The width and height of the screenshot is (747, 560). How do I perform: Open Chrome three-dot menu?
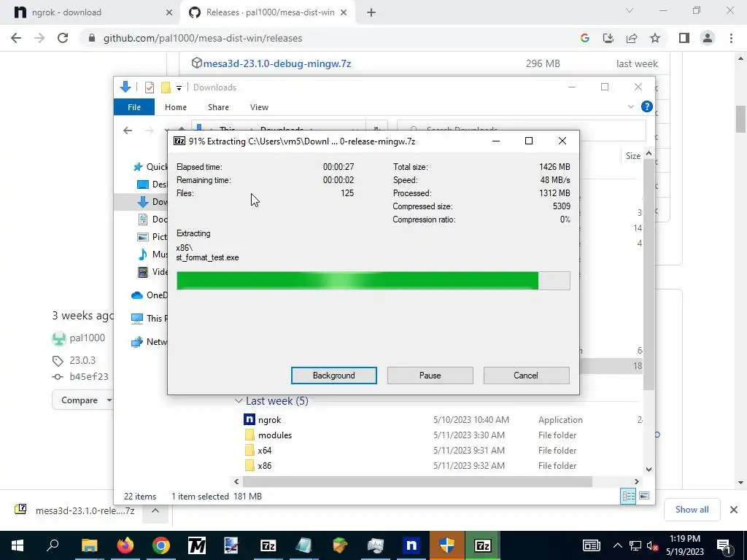731,38
